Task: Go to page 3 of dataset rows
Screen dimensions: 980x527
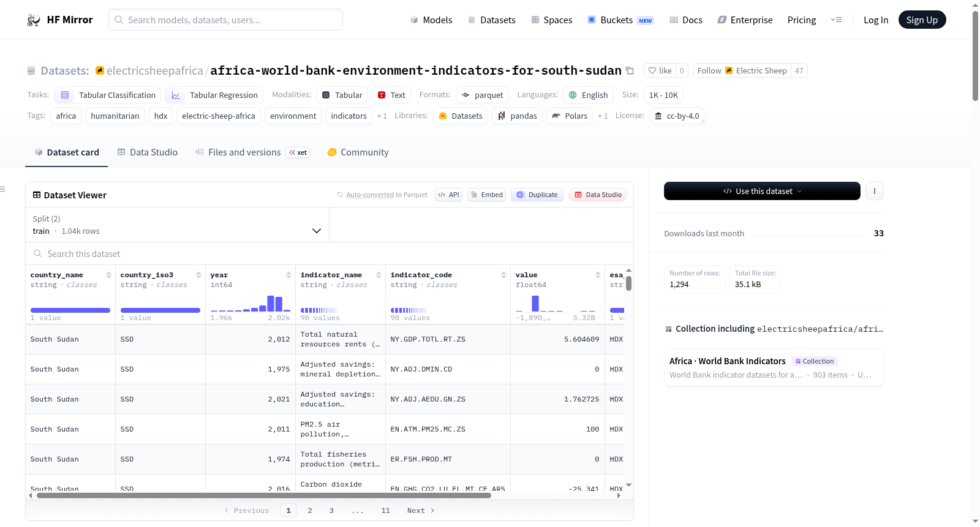Action: pyautogui.click(x=331, y=510)
